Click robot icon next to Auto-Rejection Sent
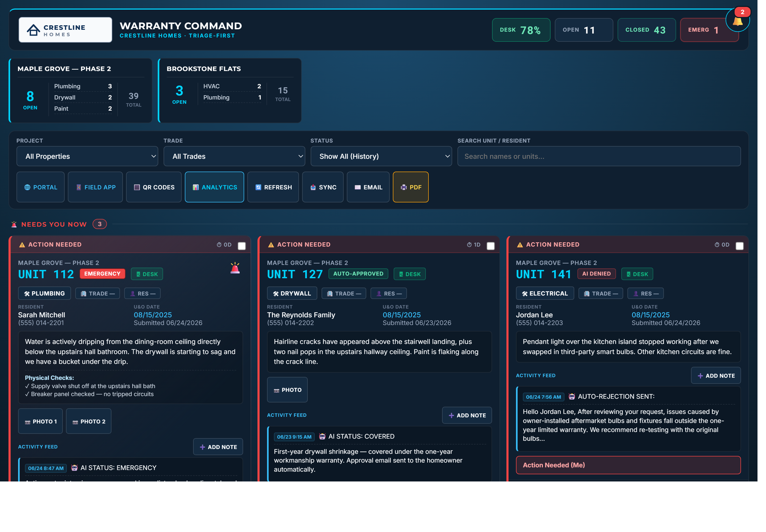Viewport: 766px width, 532px height. pyautogui.click(x=572, y=396)
